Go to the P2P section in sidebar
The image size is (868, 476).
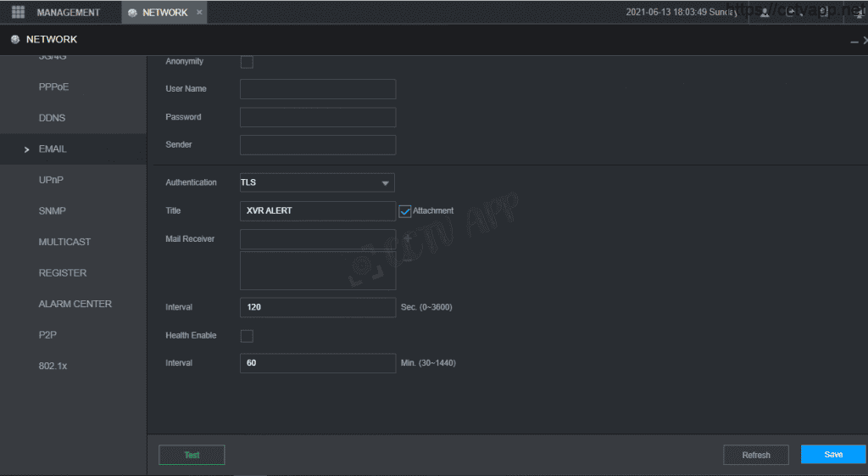point(47,335)
